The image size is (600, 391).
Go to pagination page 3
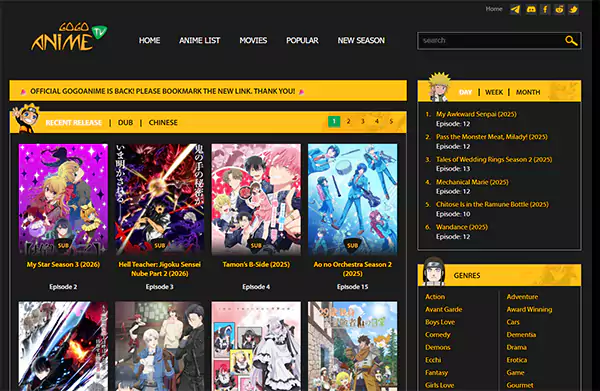362,122
